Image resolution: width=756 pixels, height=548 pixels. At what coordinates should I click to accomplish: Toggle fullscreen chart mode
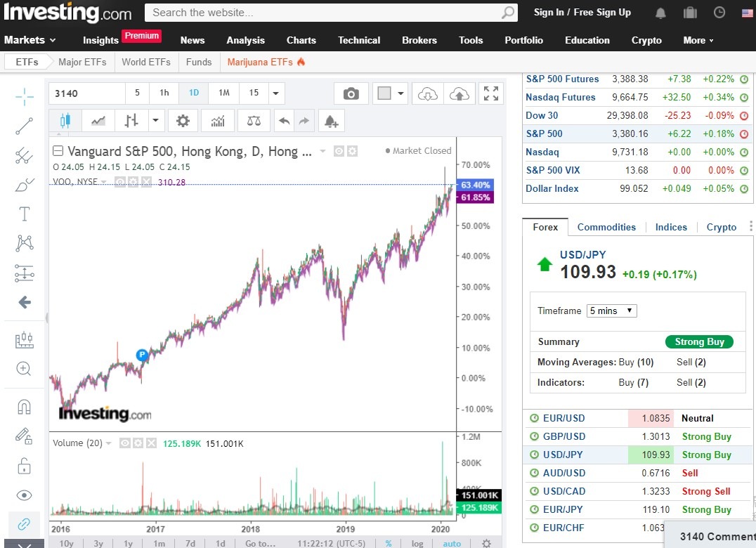click(491, 93)
